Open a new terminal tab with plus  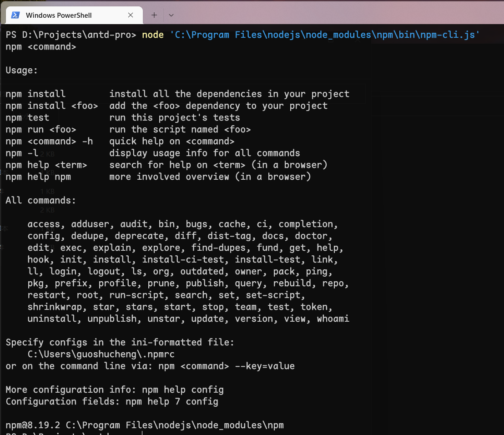[154, 15]
